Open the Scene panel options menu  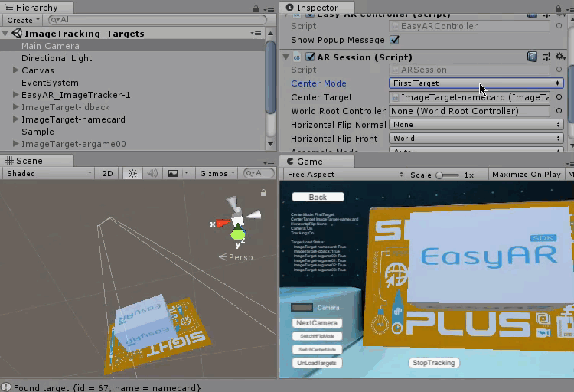[269, 163]
